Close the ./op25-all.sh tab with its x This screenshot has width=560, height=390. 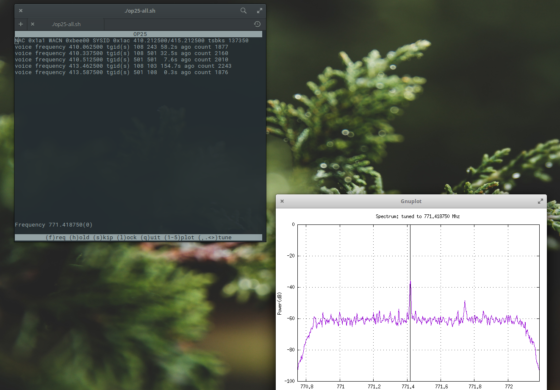pyautogui.click(x=32, y=24)
